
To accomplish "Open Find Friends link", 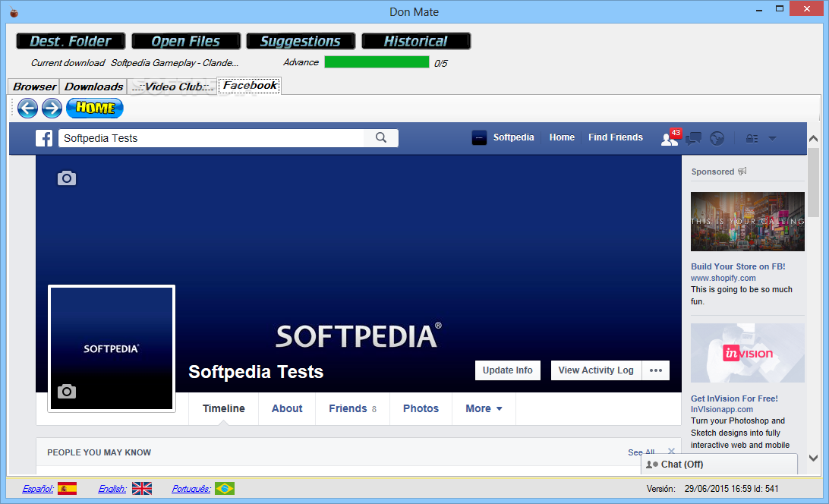I will click(x=616, y=137).
